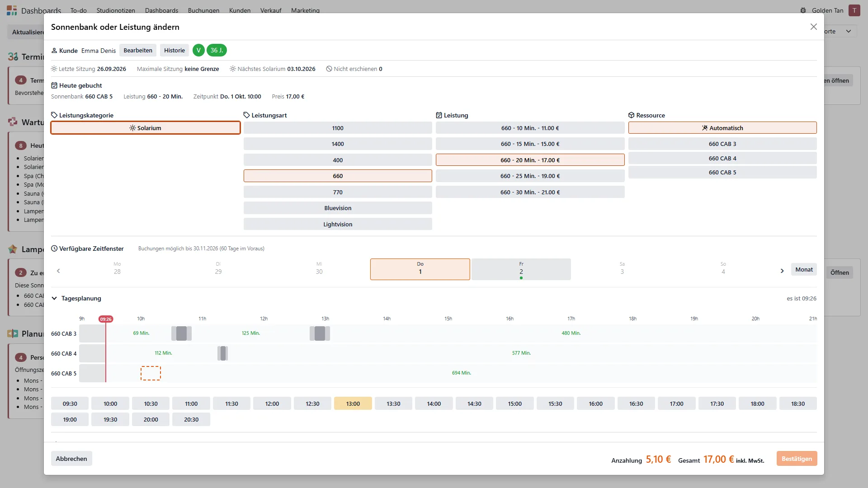Open the Marketing menu

click(305, 10)
